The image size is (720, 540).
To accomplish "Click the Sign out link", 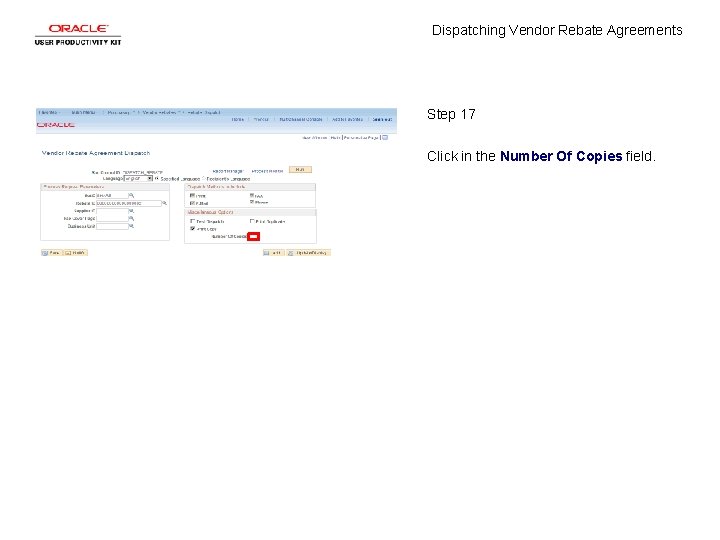I will 382,119.
